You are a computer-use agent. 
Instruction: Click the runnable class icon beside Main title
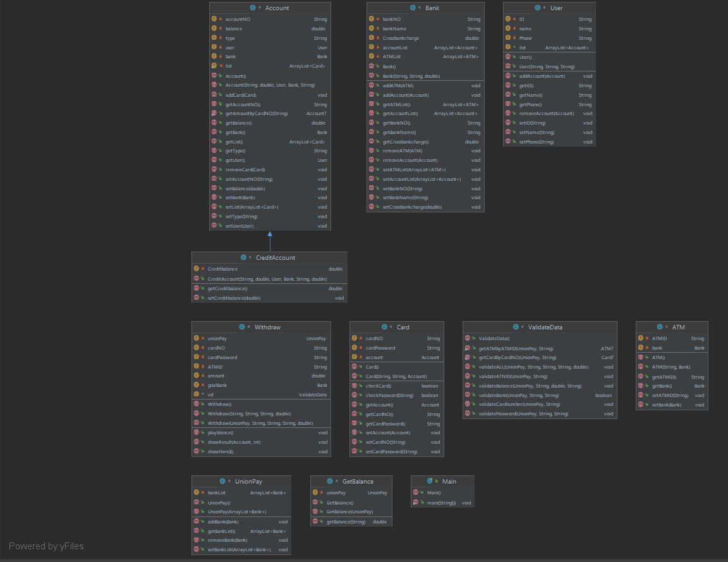pos(430,481)
